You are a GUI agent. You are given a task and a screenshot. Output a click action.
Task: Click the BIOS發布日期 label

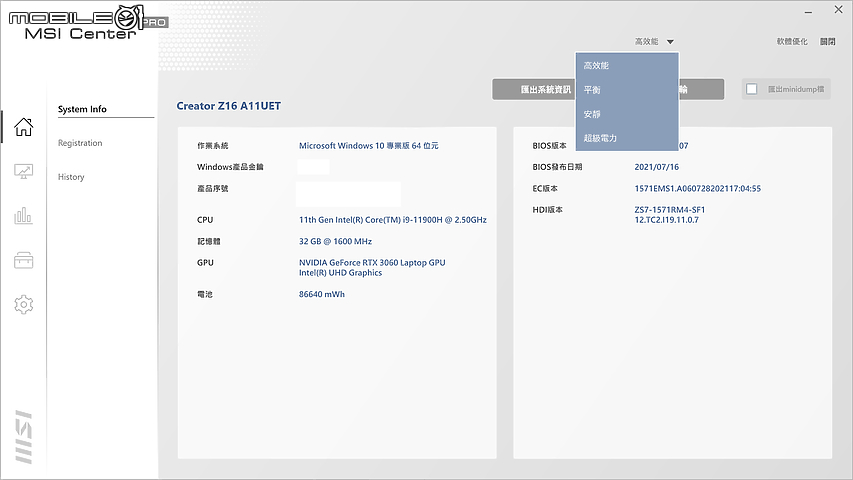coord(557,167)
